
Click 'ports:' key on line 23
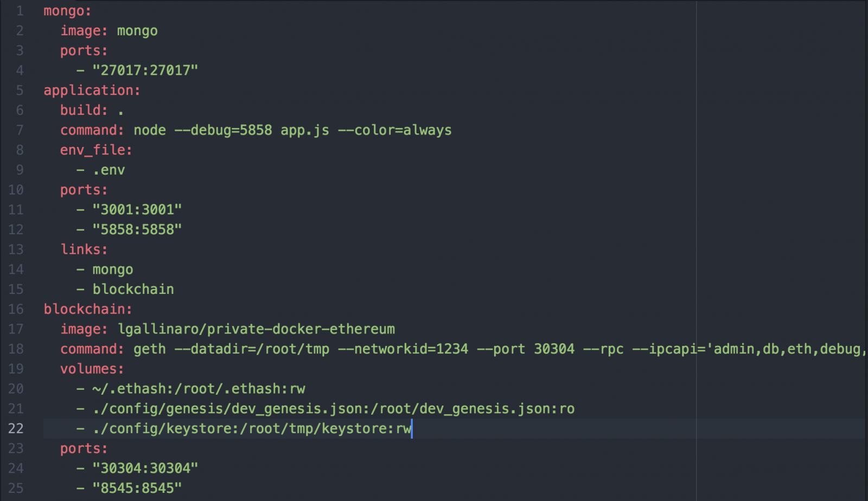pyautogui.click(x=84, y=449)
